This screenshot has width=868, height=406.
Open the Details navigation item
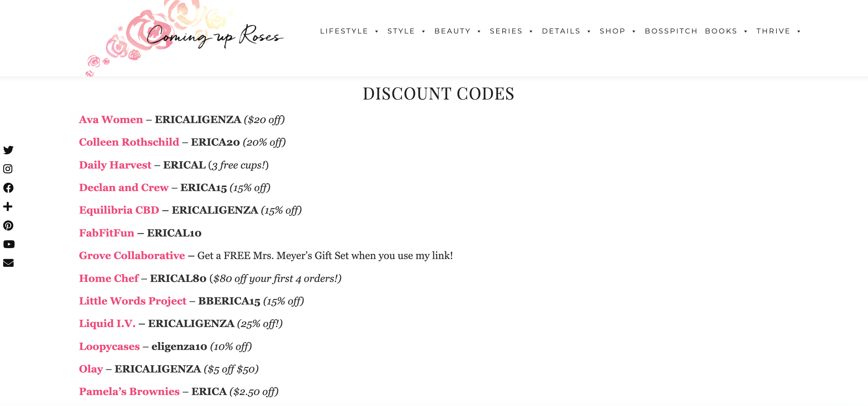coord(561,31)
